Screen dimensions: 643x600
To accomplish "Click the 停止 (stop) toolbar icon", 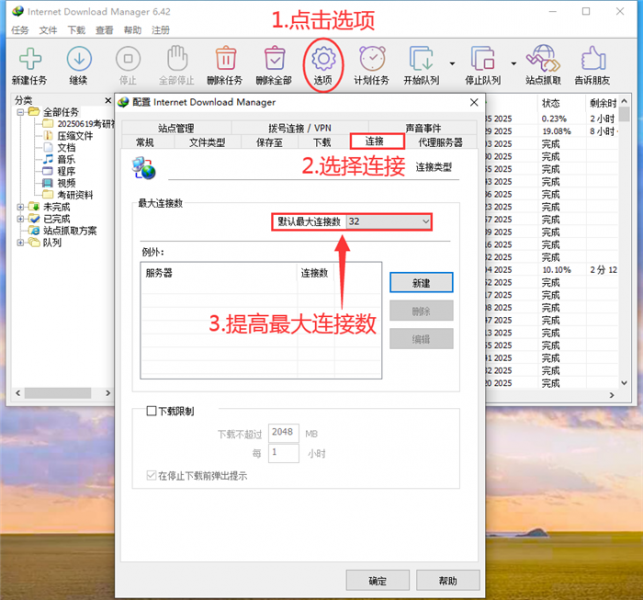I will pyautogui.click(x=128, y=59).
